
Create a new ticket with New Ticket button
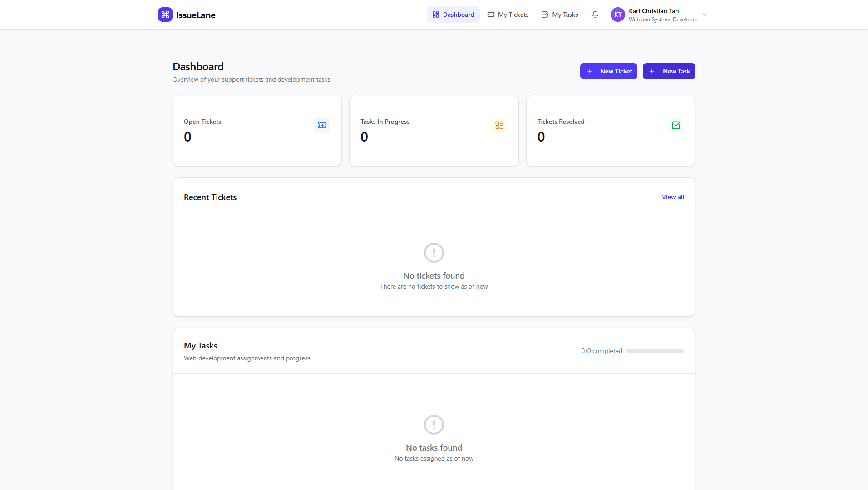click(609, 71)
